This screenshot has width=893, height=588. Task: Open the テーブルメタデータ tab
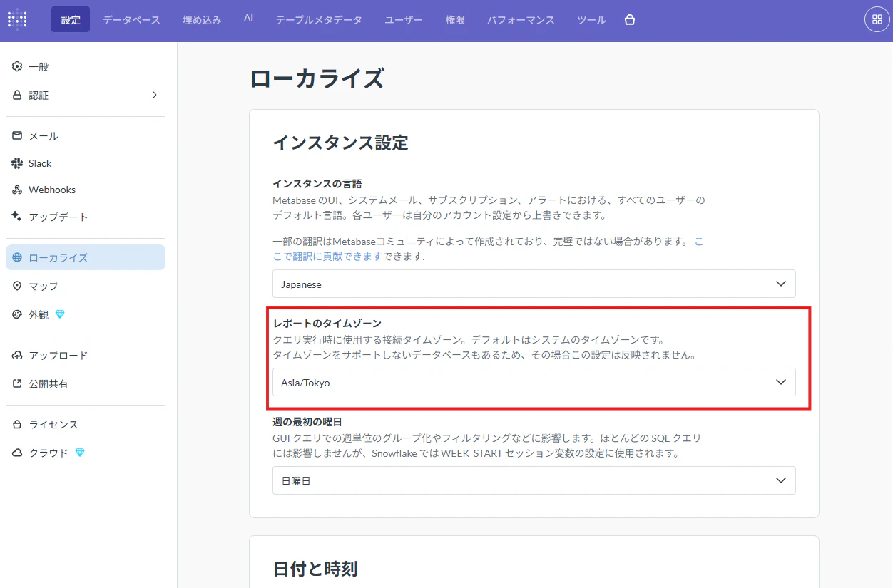tap(319, 19)
